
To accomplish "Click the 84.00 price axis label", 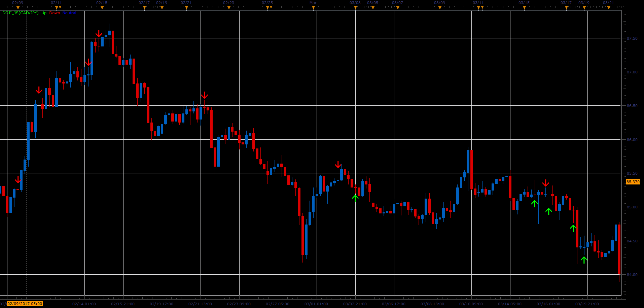I will click(x=632, y=275).
